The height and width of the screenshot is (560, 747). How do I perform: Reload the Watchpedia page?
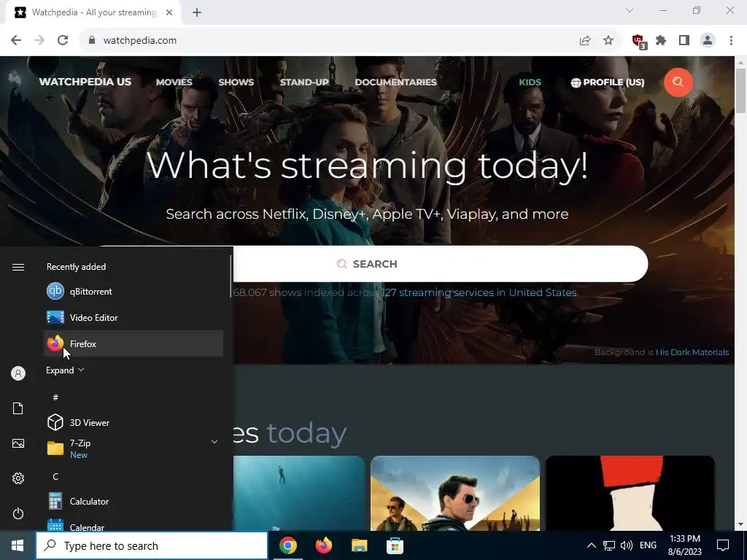tap(63, 41)
